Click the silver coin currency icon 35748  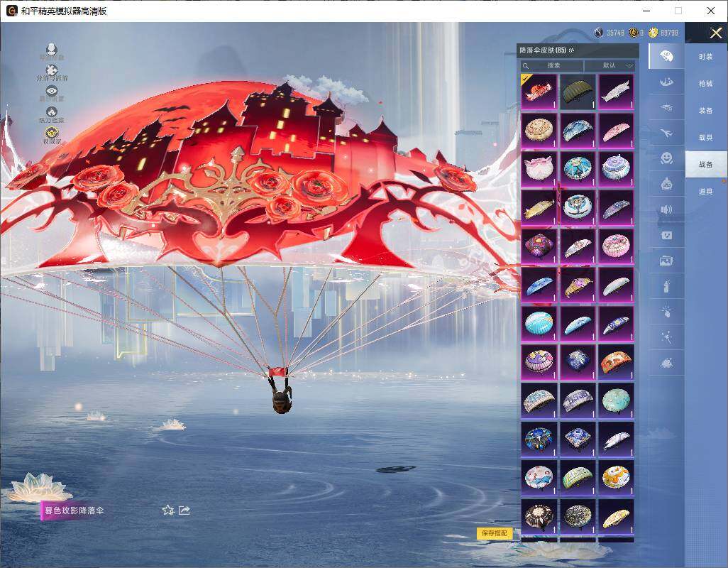pyautogui.click(x=598, y=32)
